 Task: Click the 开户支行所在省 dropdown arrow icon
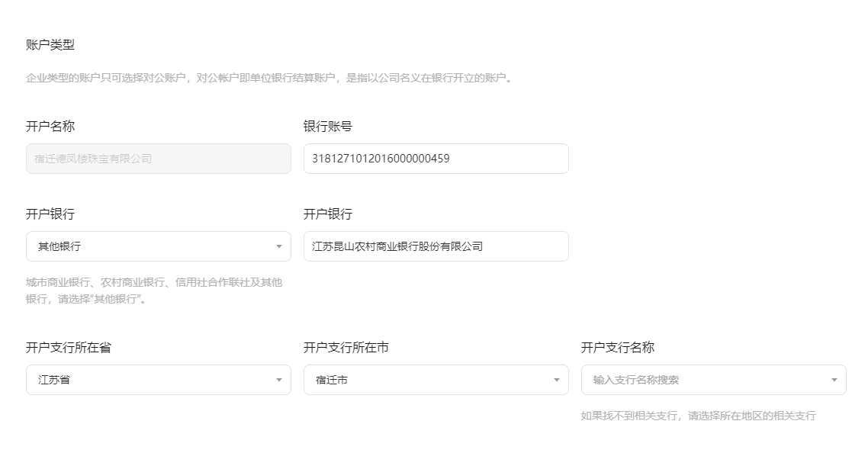(x=280, y=379)
